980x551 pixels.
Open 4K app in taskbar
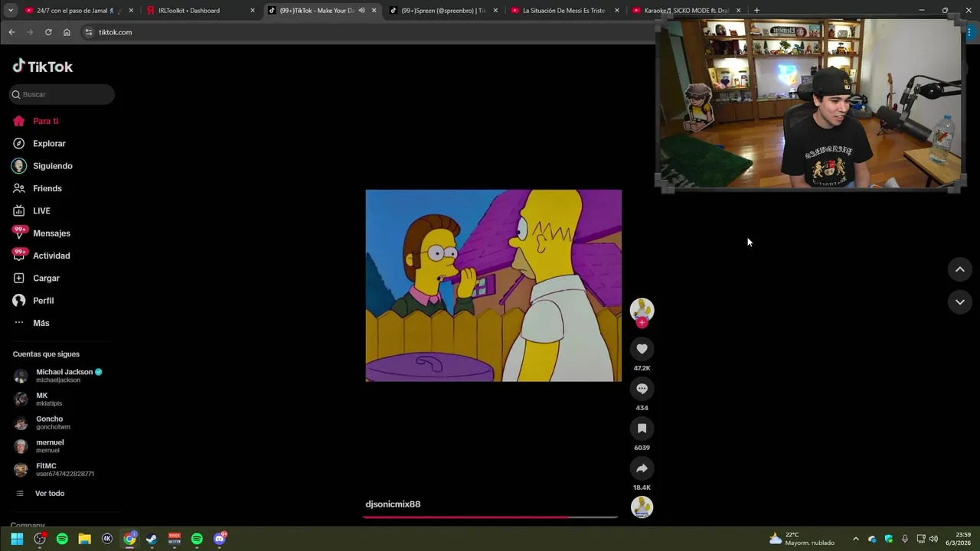(107, 539)
